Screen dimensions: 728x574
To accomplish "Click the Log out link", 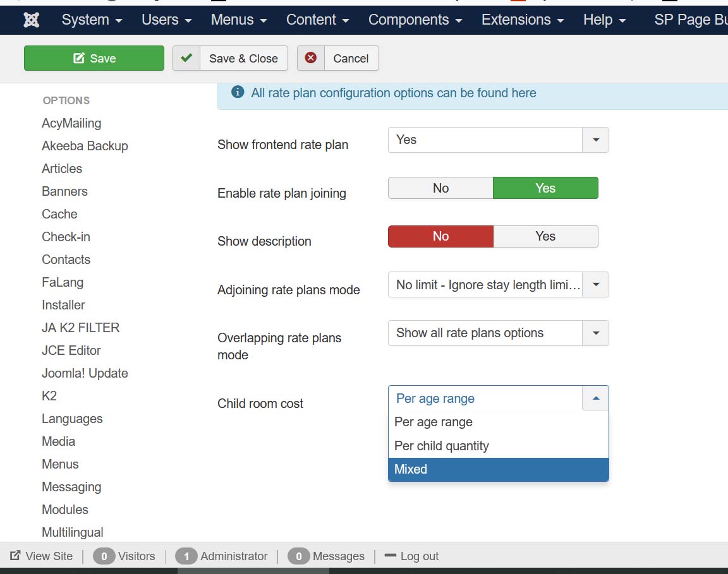I will coord(419,556).
